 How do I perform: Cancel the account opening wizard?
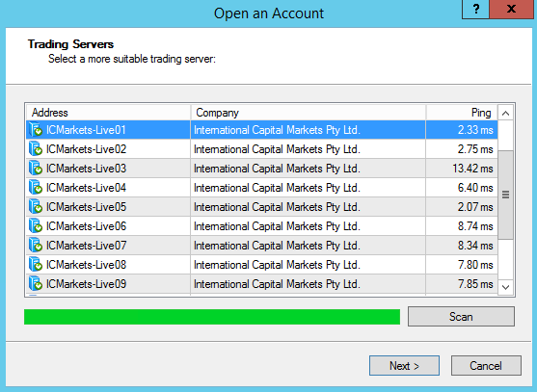[486, 366]
